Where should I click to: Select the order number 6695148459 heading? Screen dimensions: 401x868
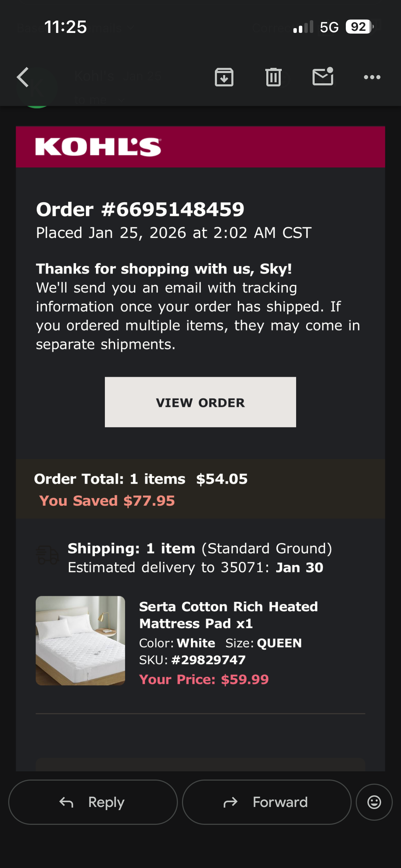[x=140, y=209]
